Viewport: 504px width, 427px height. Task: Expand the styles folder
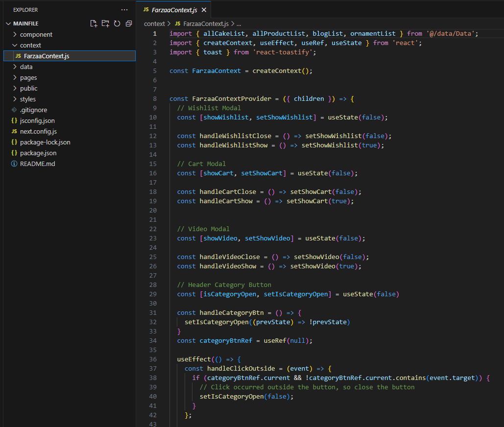(x=27, y=99)
